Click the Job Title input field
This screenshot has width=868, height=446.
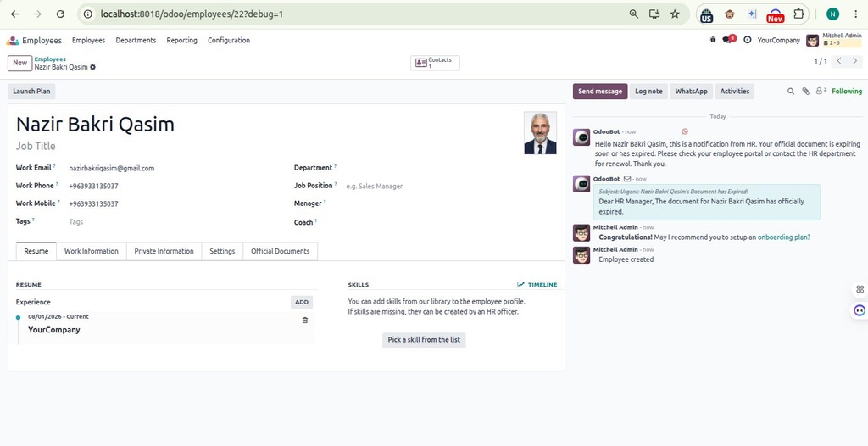click(265, 147)
